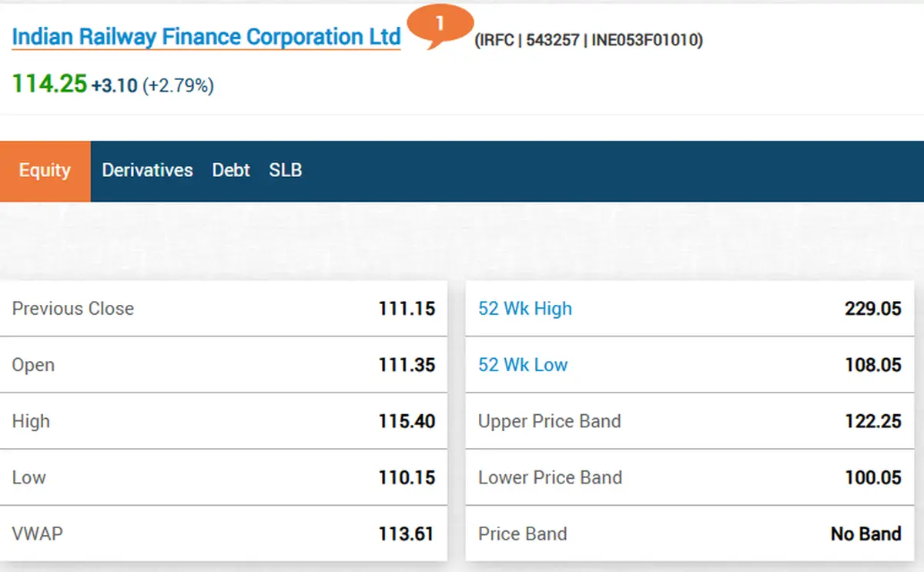924x572 pixels.
Task: Click the 52-week low value 108.05
Action: coord(872,365)
